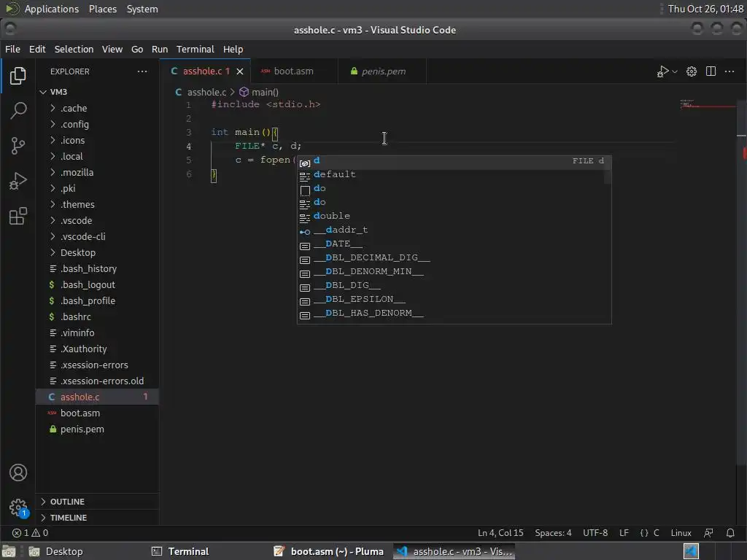Open penis.pem in the Explorer tree
The width and height of the screenshot is (747, 560).
point(97,429)
